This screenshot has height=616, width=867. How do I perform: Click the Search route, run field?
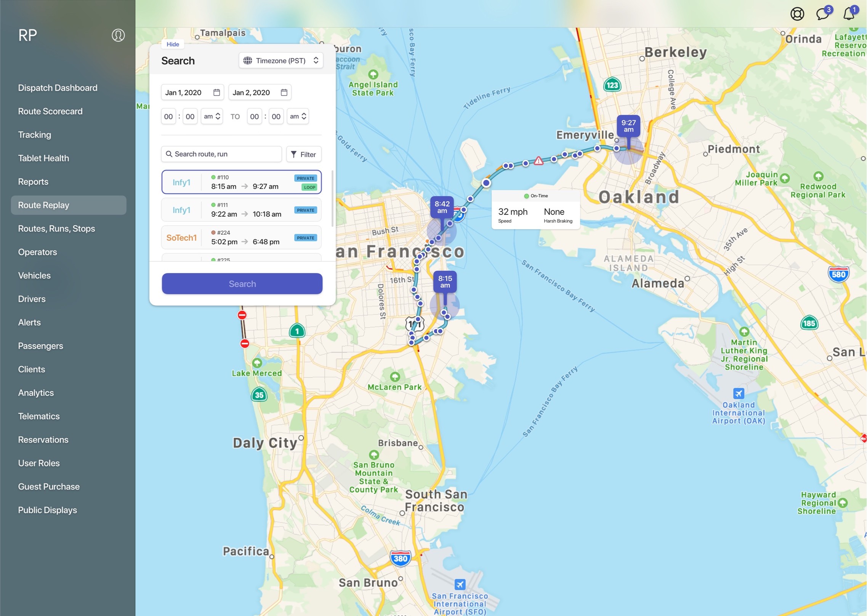[x=221, y=154]
